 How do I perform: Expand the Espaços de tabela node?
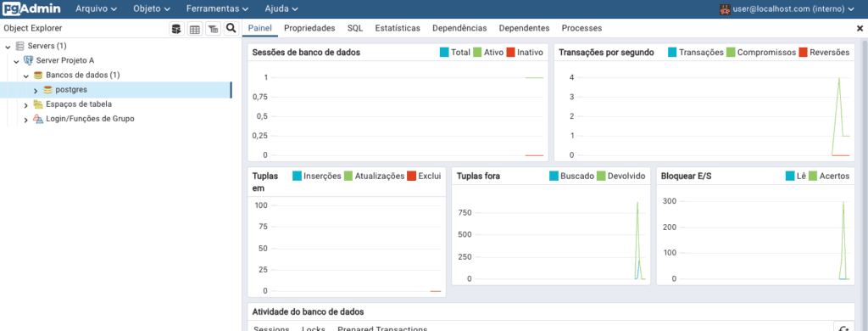pyautogui.click(x=26, y=104)
